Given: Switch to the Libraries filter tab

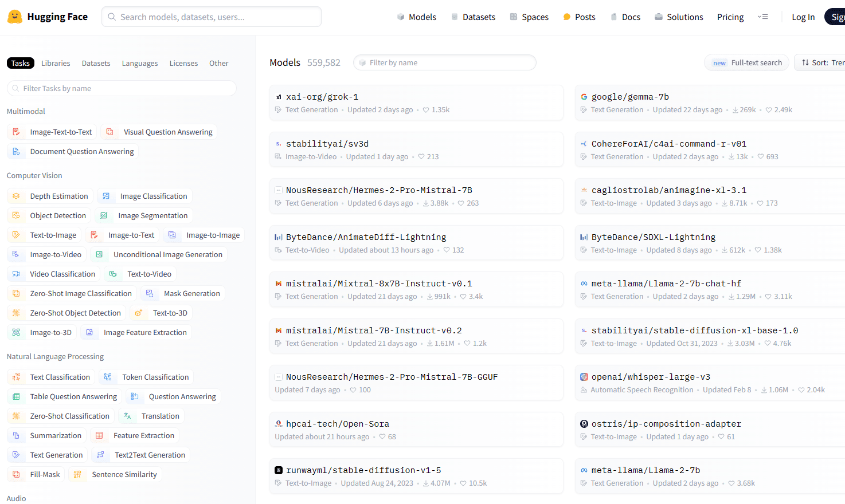Looking at the screenshot, I should (56, 63).
